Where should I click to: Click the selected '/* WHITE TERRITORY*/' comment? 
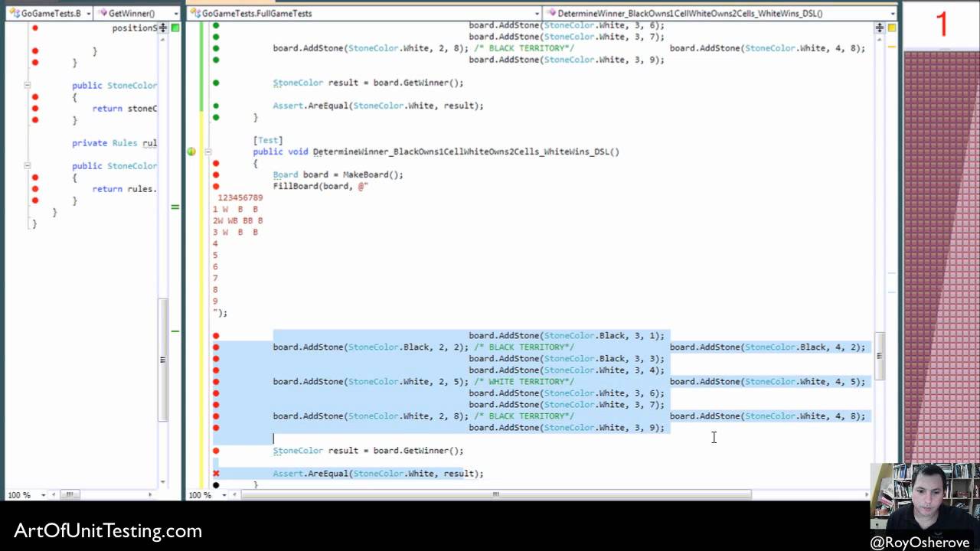click(524, 382)
